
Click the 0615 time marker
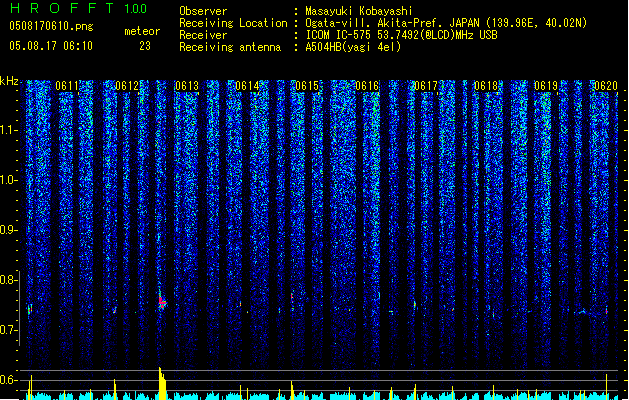pos(307,86)
